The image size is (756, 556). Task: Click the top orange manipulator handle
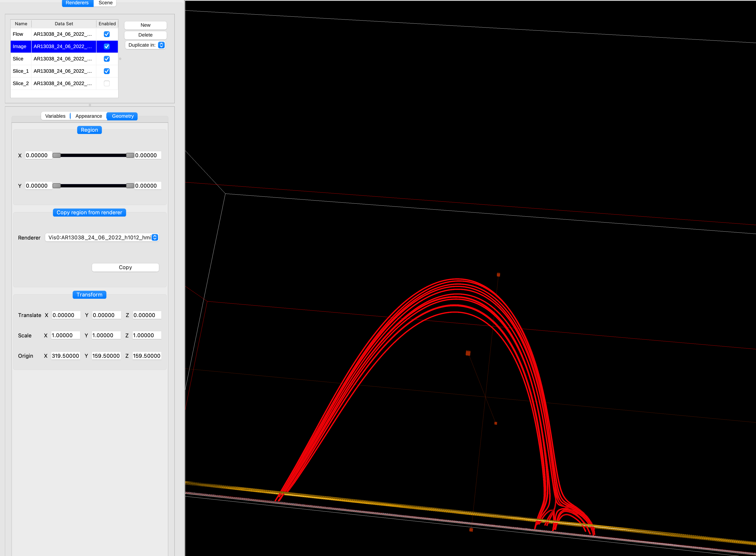click(x=498, y=275)
